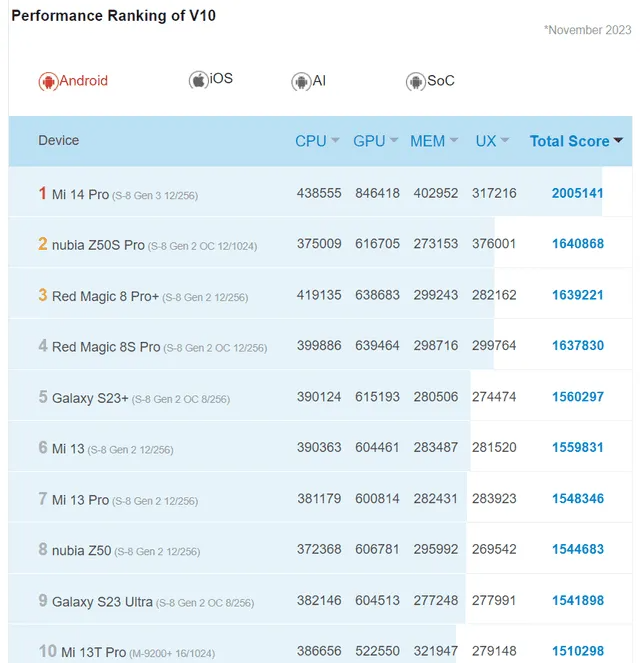Click the CPU column header label
Viewport: 640px width, 663px height.
(x=311, y=141)
